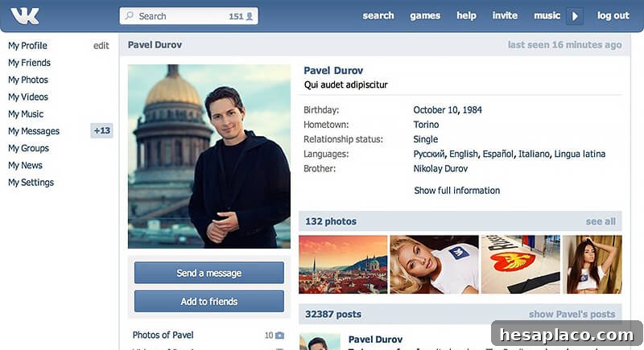The image size is (644, 350).
Task: Click the post author name Pavel Durov
Action: click(x=375, y=340)
